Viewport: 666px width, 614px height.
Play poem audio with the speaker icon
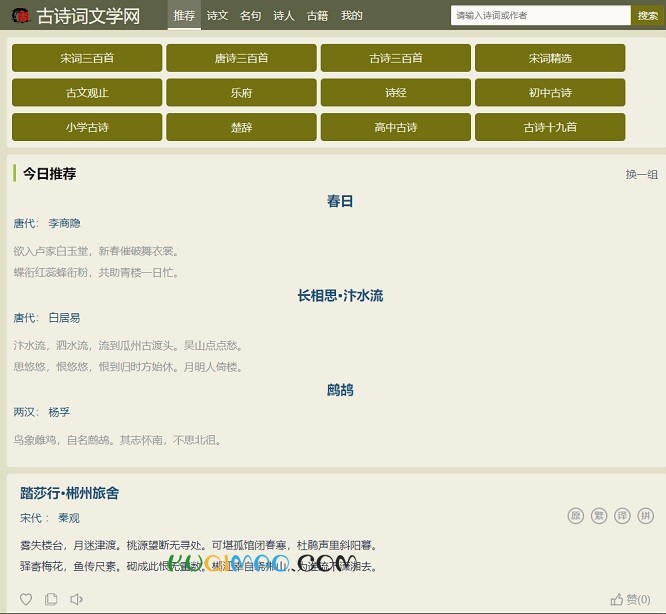[76, 599]
